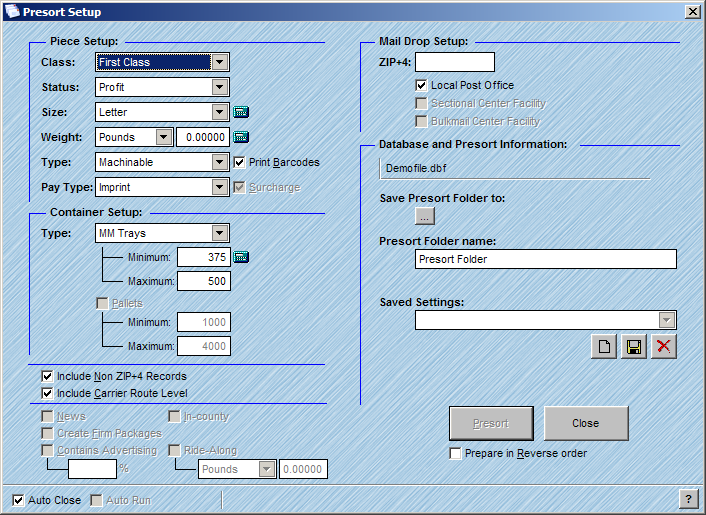Open the calculator icon beside Minimum 375
The width and height of the screenshot is (706, 515).
[x=241, y=257]
